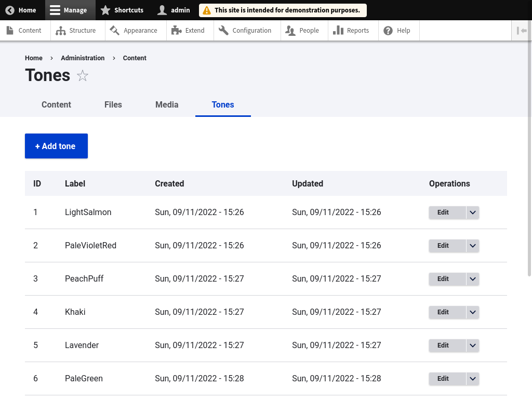Open the People icon in toolbar

pyautogui.click(x=290, y=31)
